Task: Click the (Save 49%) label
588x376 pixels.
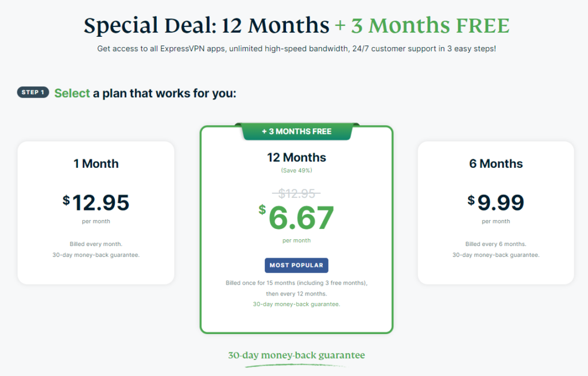Action: [296, 171]
